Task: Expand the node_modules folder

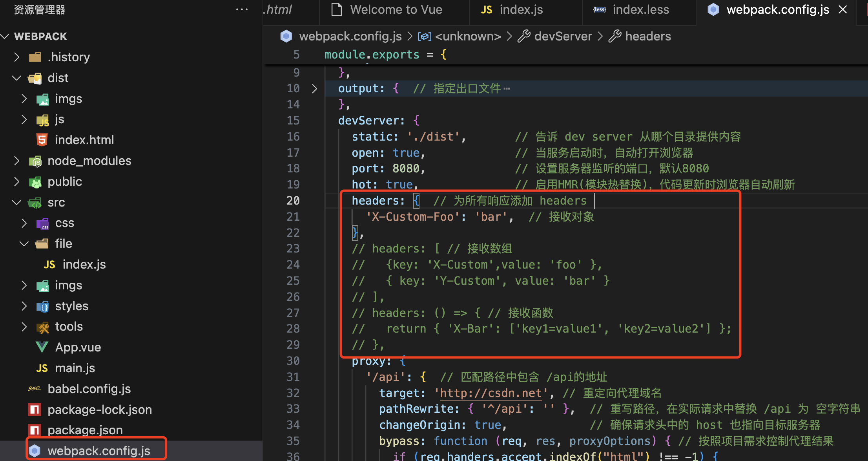Action: click(16, 161)
